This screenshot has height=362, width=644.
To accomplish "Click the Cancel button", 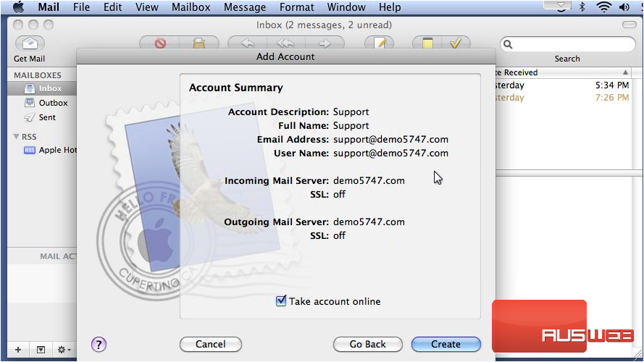I will tap(210, 345).
